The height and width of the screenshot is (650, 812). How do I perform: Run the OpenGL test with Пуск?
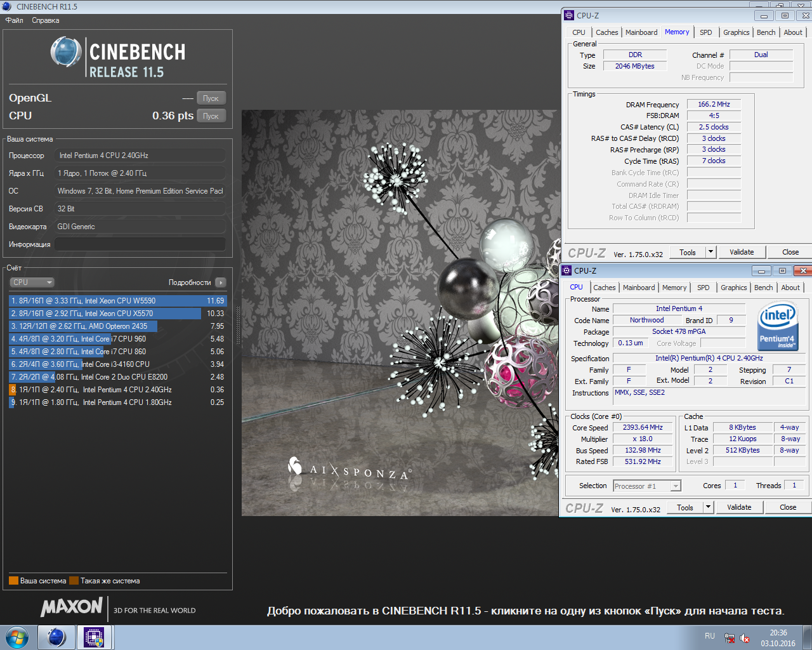(x=211, y=98)
